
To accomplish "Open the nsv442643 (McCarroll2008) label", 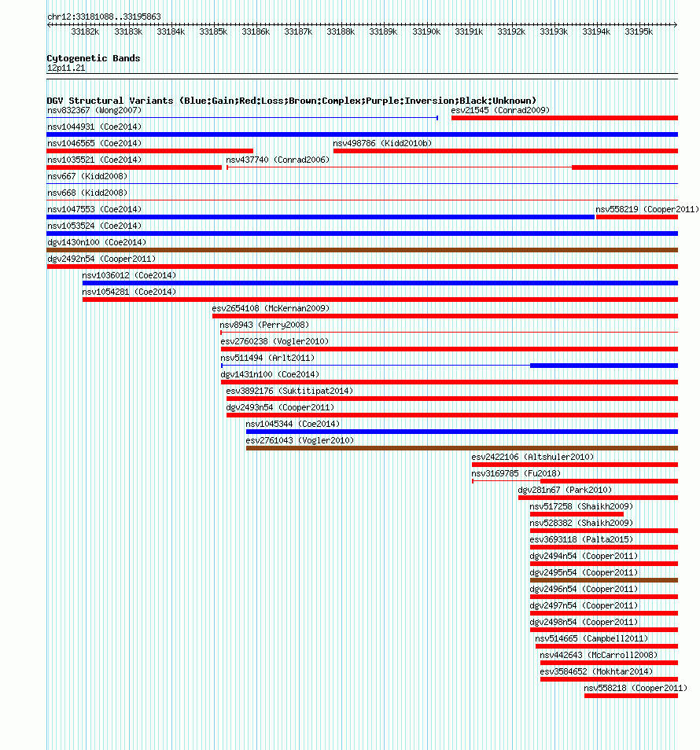I will tap(599, 655).
